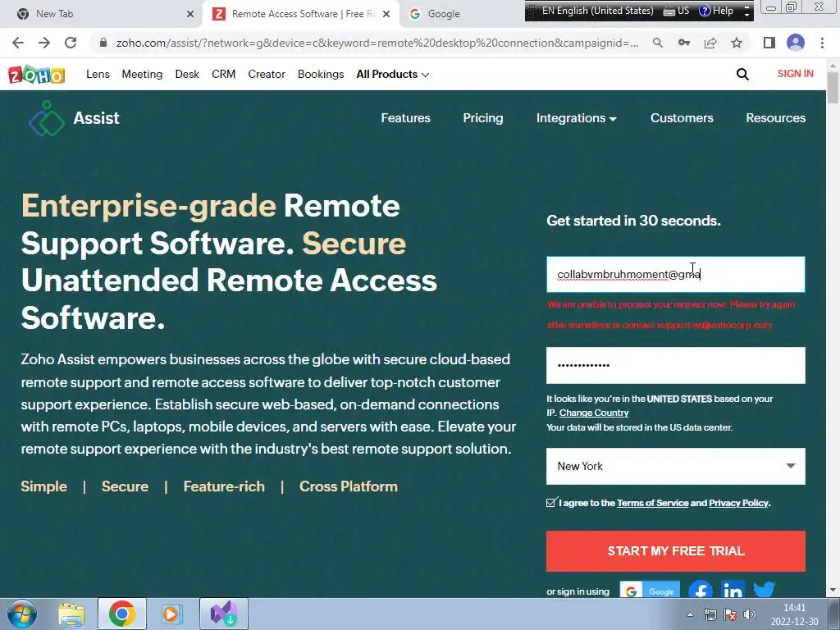Viewport: 840px width, 630px height.
Task: Open the Privacy Policy link
Action: point(739,503)
